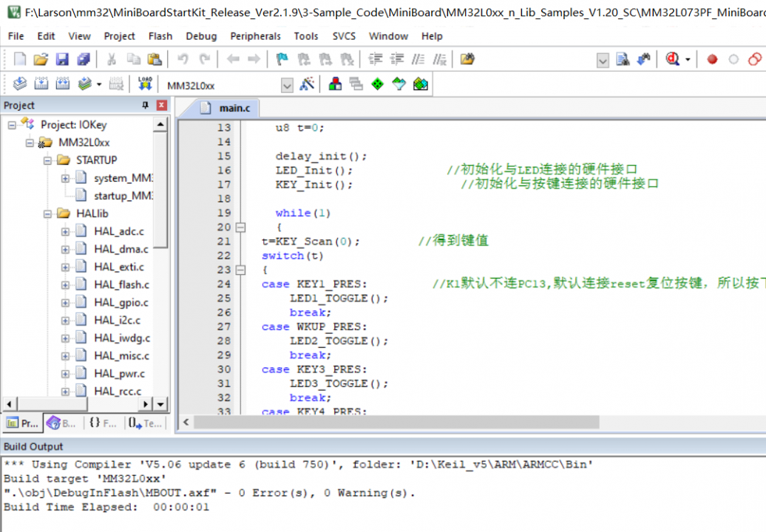Collapse the STARTUP group folder
Viewport: 766px width, 532px height.
[x=47, y=160]
